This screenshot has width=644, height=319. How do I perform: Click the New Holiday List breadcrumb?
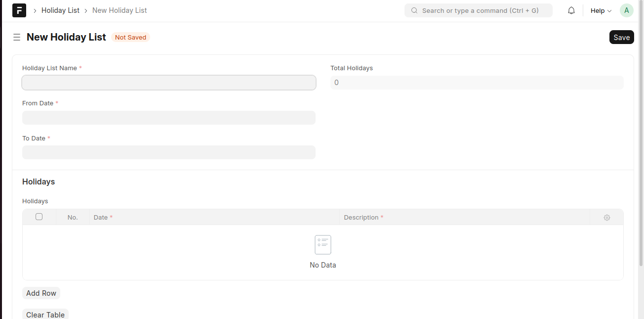point(120,10)
